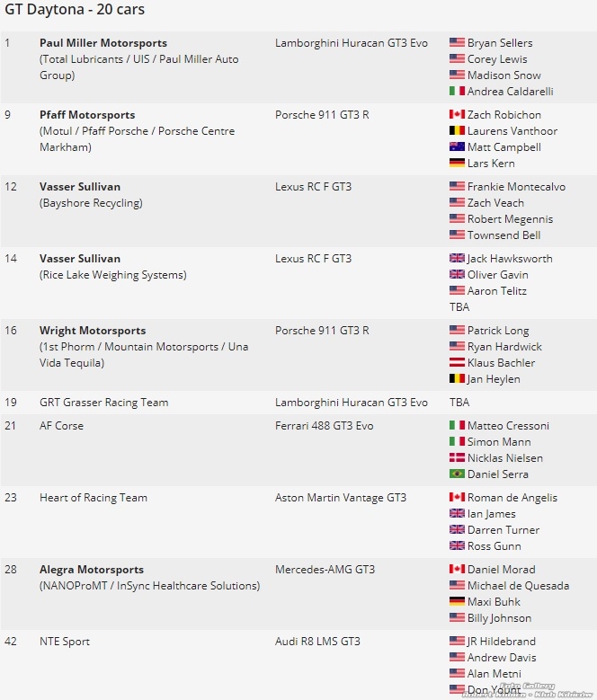Image resolution: width=597 pixels, height=700 pixels.
Task: Select driver name Frankie Montecalvo
Action: pyautogui.click(x=516, y=187)
